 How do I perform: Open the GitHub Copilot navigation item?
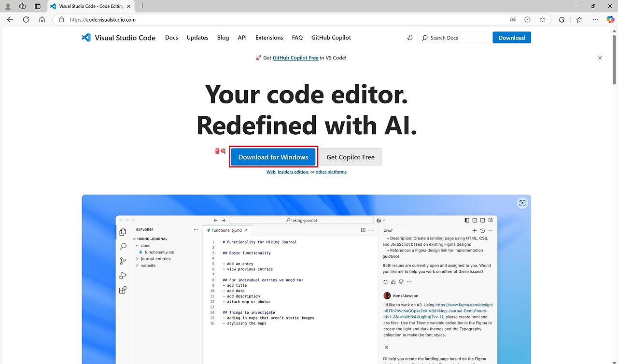331,38
